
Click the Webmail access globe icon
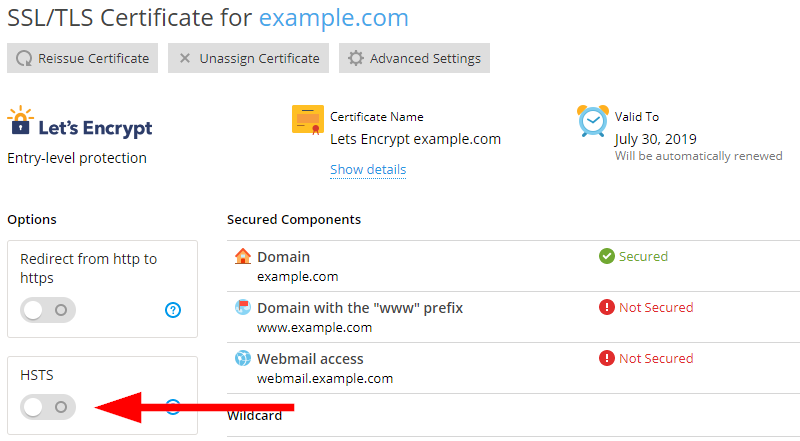(242, 358)
